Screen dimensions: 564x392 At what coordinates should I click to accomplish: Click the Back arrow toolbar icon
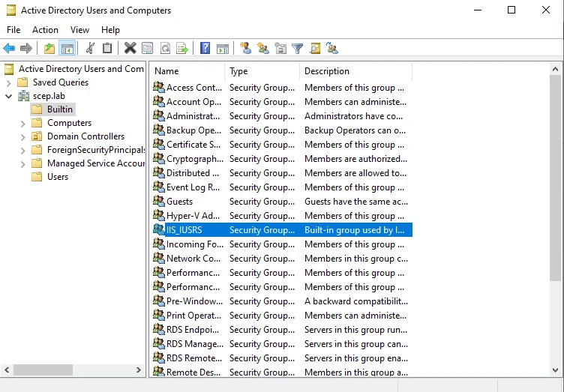click(9, 48)
